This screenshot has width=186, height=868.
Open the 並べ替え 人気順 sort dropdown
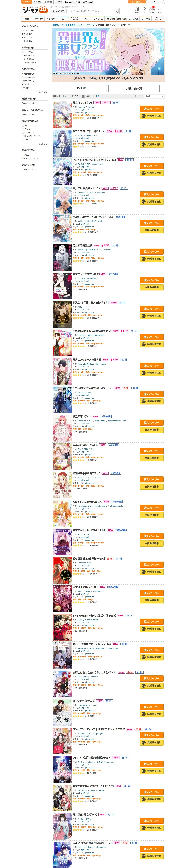click(x=154, y=96)
